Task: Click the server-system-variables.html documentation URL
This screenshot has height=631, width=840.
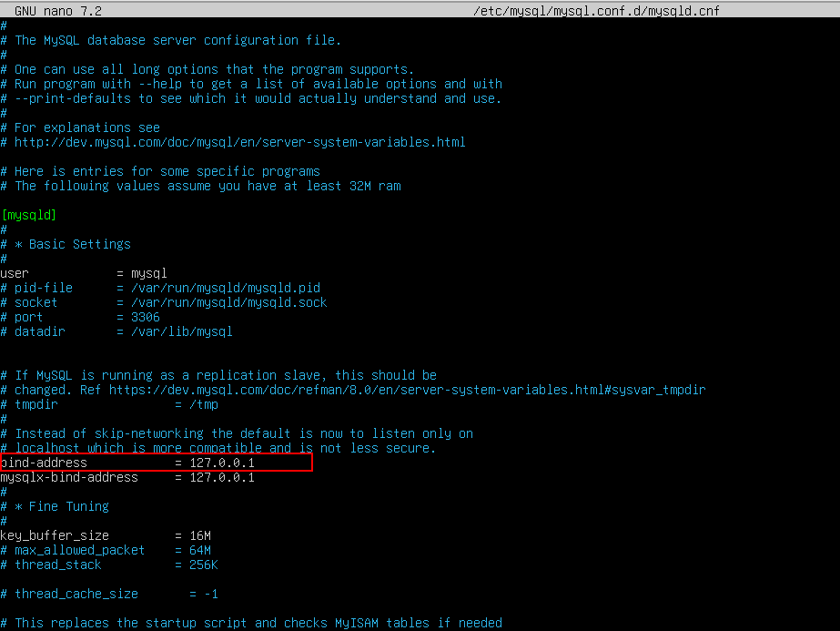Action: (x=240, y=142)
